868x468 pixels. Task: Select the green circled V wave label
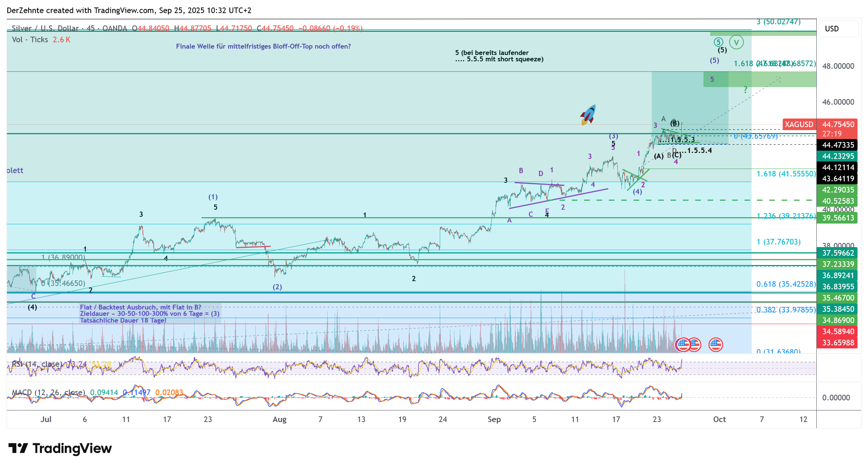point(736,42)
